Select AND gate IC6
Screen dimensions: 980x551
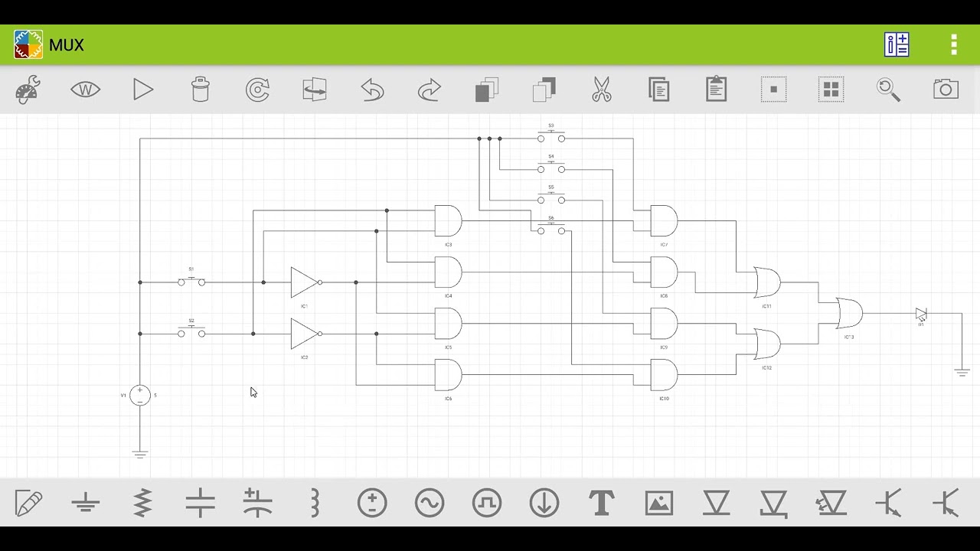click(x=448, y=375)
